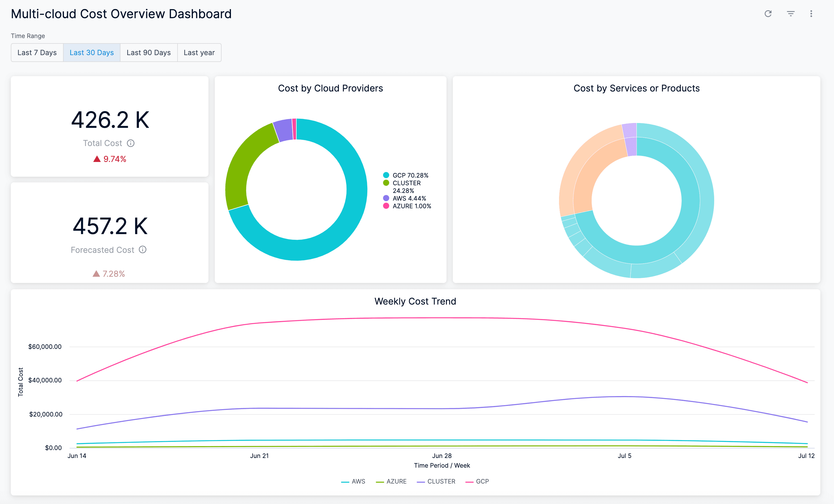Click the 457.2 K forecasted cost value

coord(110,226)
